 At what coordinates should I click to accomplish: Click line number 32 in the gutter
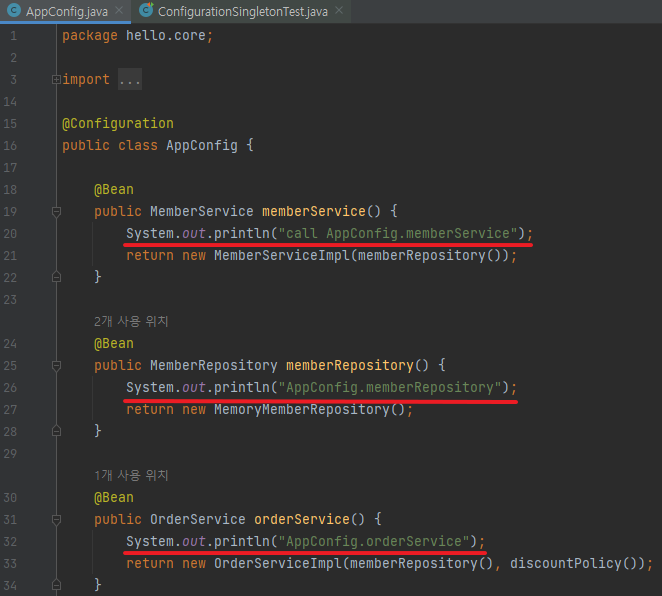[10, 542]
